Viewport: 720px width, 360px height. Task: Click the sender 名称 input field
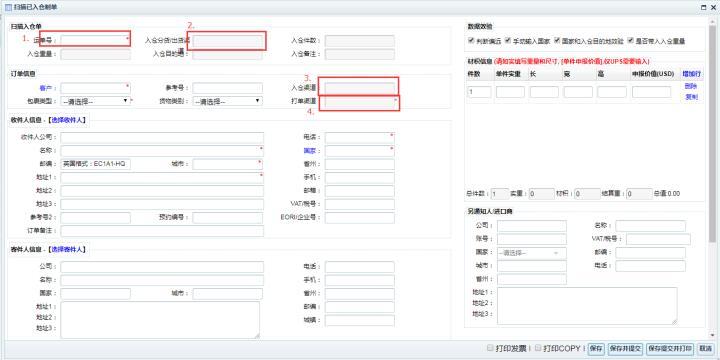click(162, 280)
